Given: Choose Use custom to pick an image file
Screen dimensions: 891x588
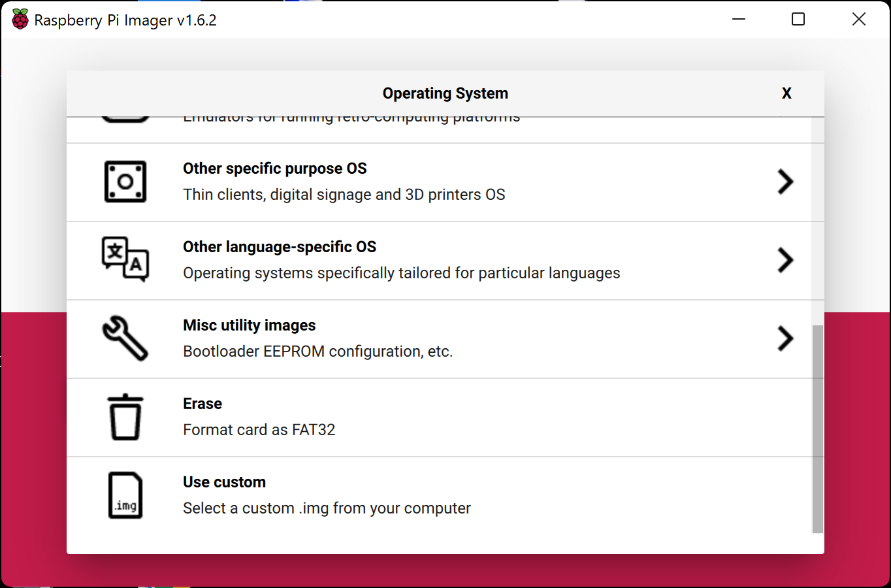Looking at the screenshot, I should pyautogui.click(x=445, y=495).
